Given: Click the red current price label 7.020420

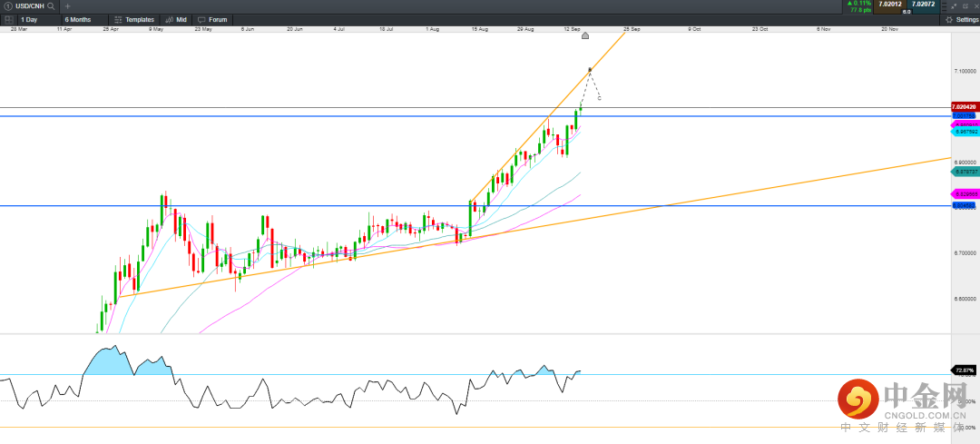Looking at the screenshot, I should coord(963,107).
